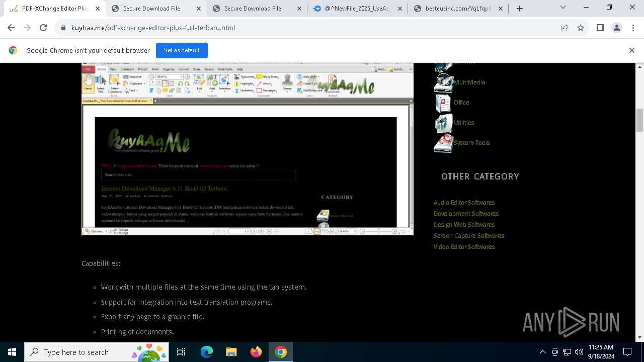This screenshot has width=644, height=362.
Task: Close the besteusinc.com tab
Action: point(501,9)
